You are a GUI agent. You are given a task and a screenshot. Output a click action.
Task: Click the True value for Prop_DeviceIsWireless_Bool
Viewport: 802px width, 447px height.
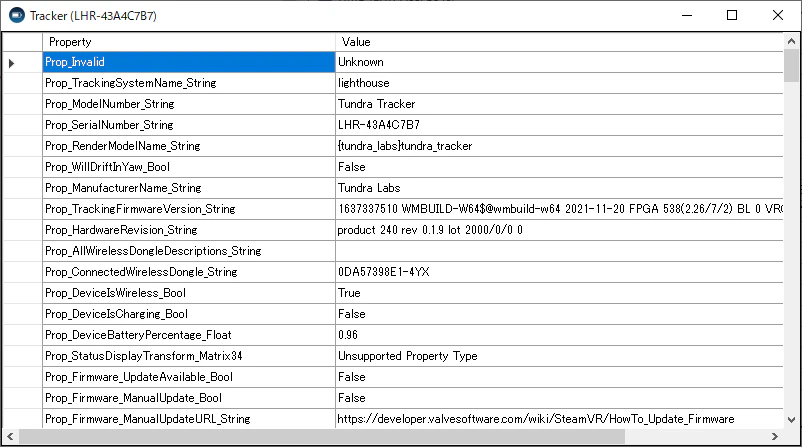click(559, 293)
